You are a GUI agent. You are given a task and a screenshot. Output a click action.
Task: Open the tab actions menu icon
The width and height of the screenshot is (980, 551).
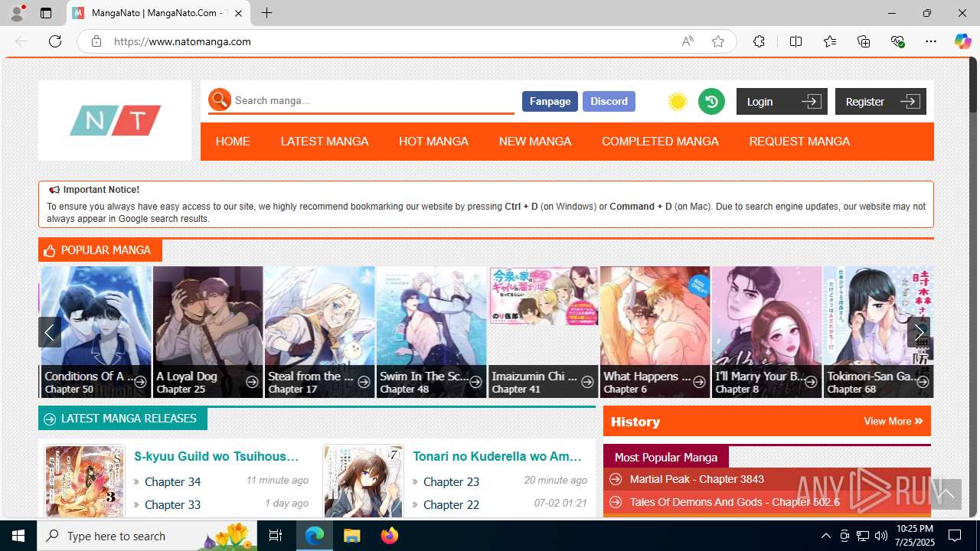click(46, 13)
